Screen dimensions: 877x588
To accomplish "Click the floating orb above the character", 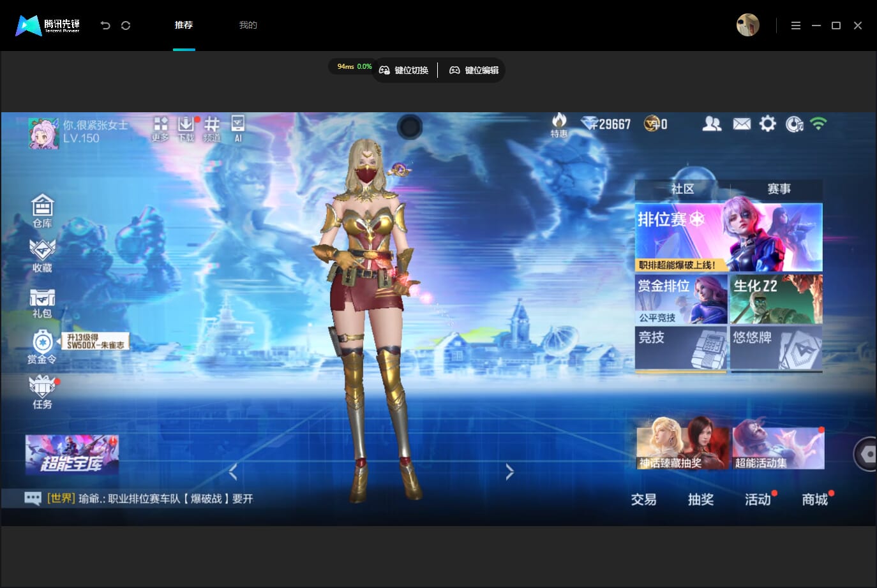I will pyautogui.click(x=410, y=128).
